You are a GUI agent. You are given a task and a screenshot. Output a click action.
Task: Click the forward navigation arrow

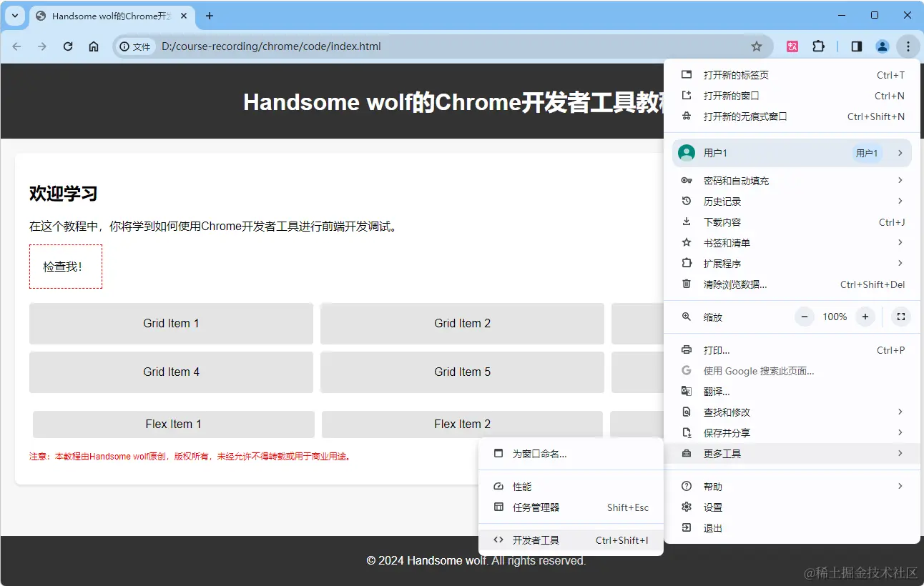coord(42,46)
